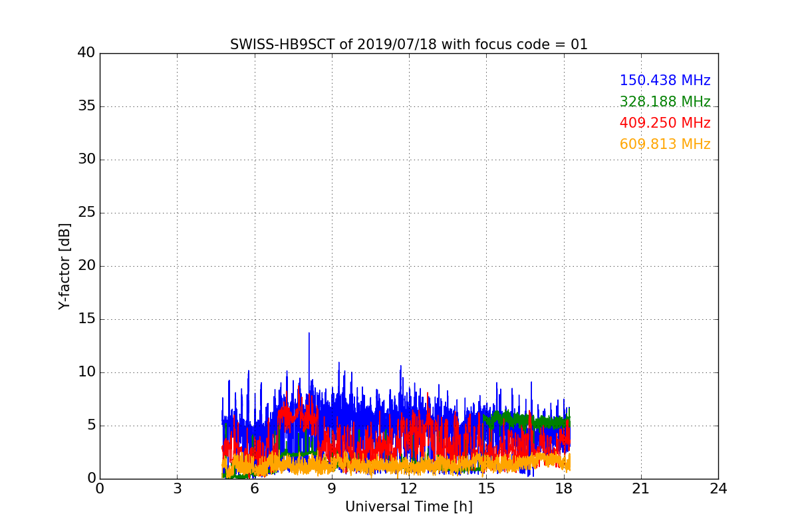Click the x-axis tick label 3
The image size is (798, 532).
click(x=177, y=489)
